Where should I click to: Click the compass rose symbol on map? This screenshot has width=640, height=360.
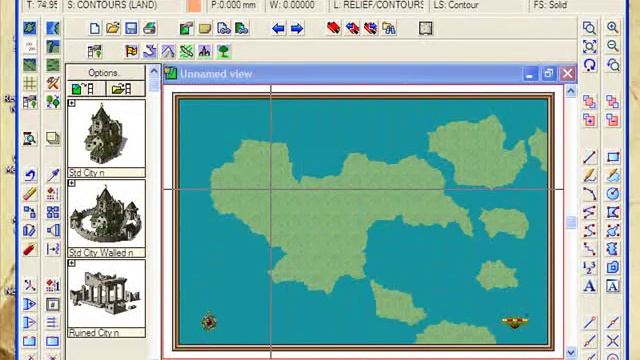(209, 321)
